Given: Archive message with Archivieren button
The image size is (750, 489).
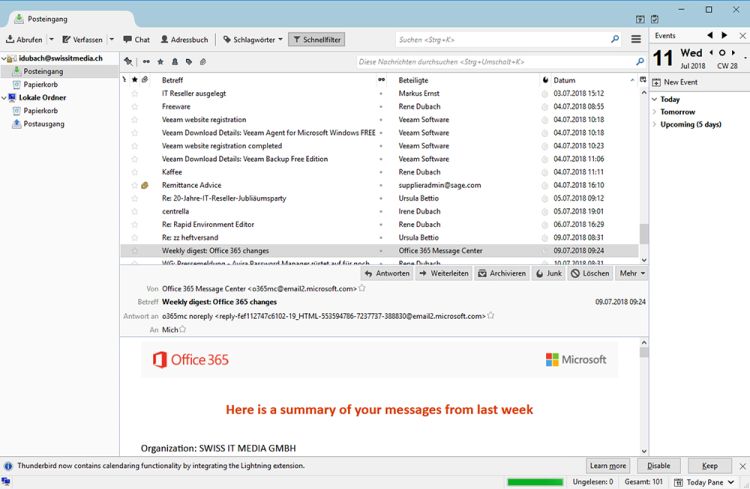Looking at the screenshot, I should click(x=502, y=273).
